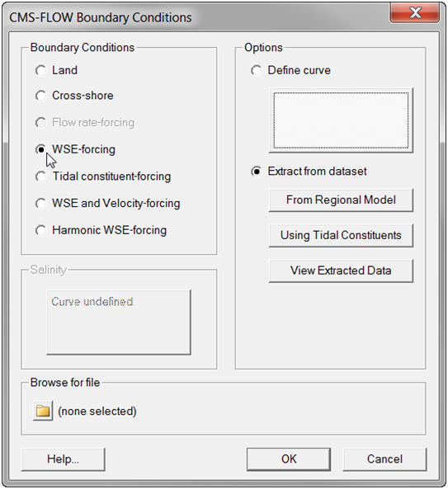
Task: Cancel the boundary conditions dialog
Action: (x=384, y=459)
